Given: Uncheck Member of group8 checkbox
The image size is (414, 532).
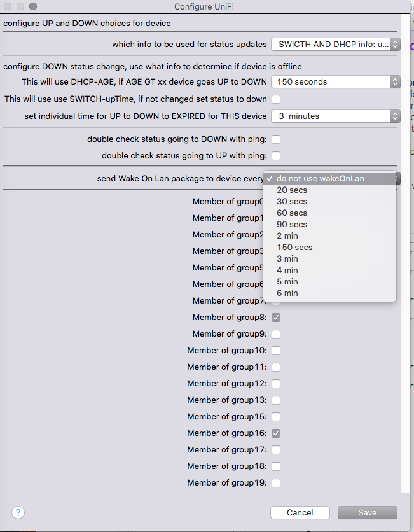Looking at the screenshot, I should (x=276, y=318).
